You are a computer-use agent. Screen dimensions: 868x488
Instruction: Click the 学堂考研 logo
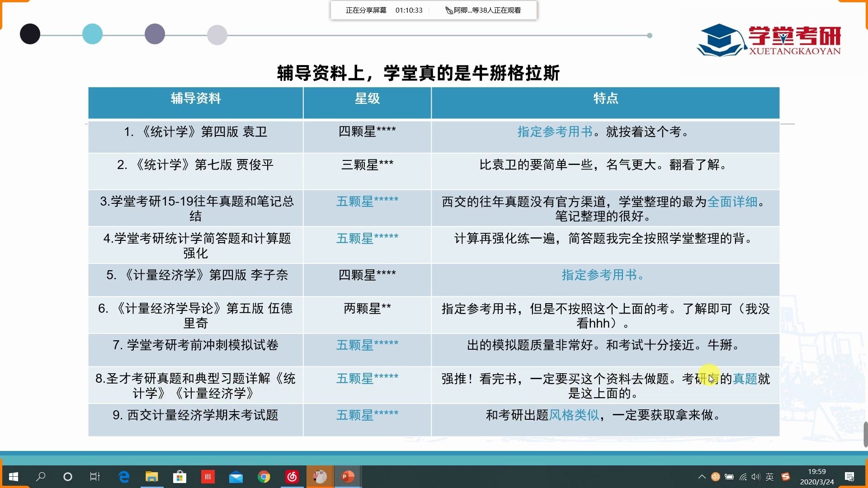(769, 40)
